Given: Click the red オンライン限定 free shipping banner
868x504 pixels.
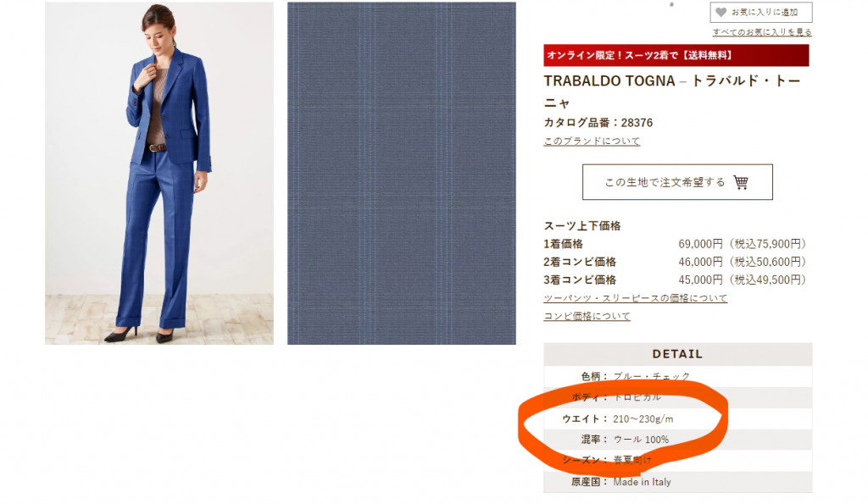Looking at the screenshot, I should pos(676,55).
